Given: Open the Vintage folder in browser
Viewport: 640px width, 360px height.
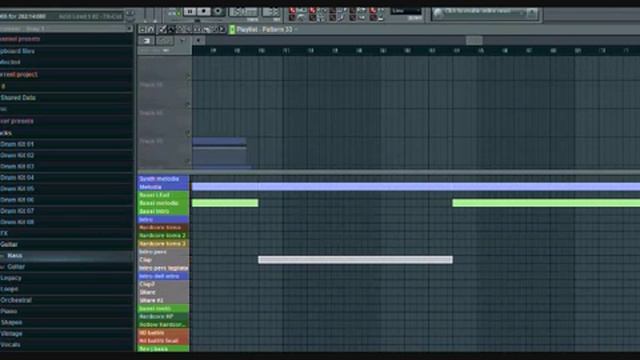Looking at the screenshot, I should pyautogui.click(x=11, y=333).
